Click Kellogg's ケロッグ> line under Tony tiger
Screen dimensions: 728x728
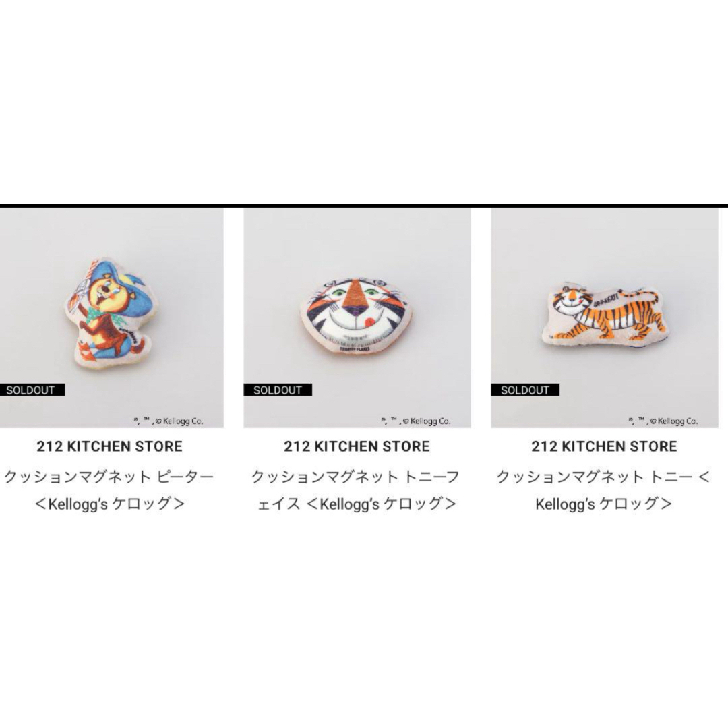click(603, 504)
